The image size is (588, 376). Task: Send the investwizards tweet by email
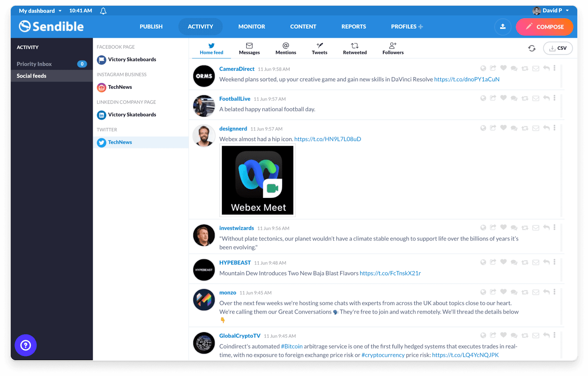click(536, 228)
